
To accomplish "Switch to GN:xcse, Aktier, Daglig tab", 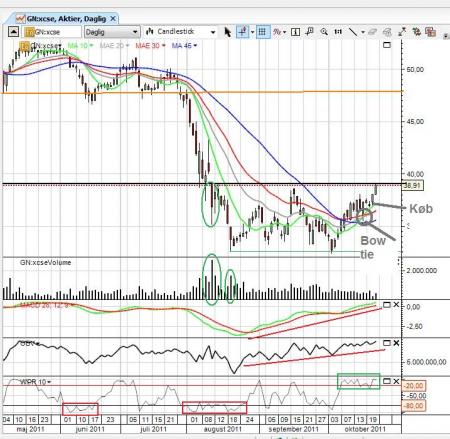I will pyautogui.click(x=66, y=19).
